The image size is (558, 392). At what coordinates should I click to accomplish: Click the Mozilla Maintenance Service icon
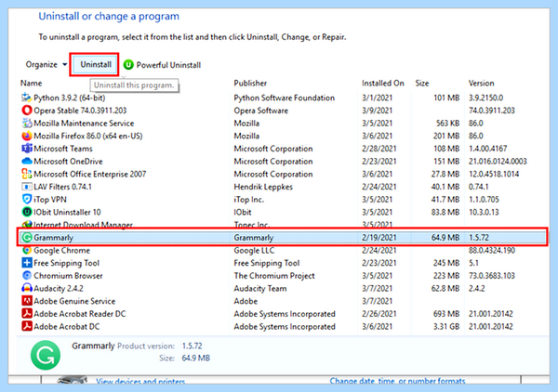(x=27, y=123)
